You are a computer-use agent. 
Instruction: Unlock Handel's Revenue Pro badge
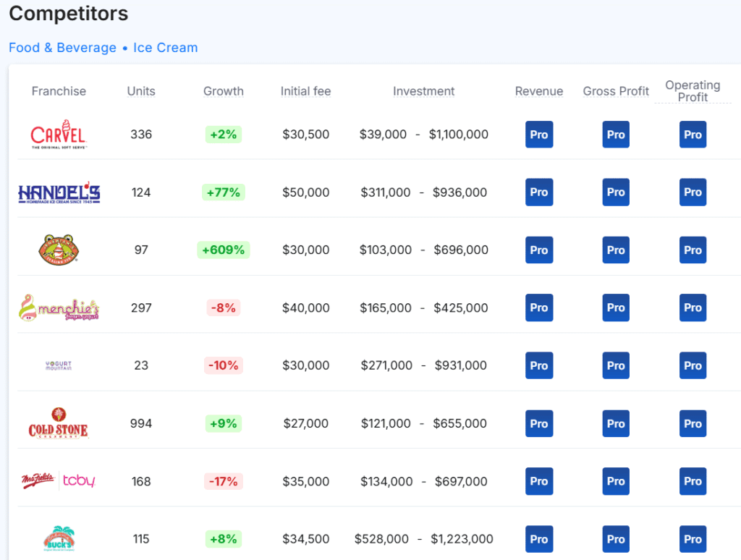pyautogui.click(x=539, y=192)
